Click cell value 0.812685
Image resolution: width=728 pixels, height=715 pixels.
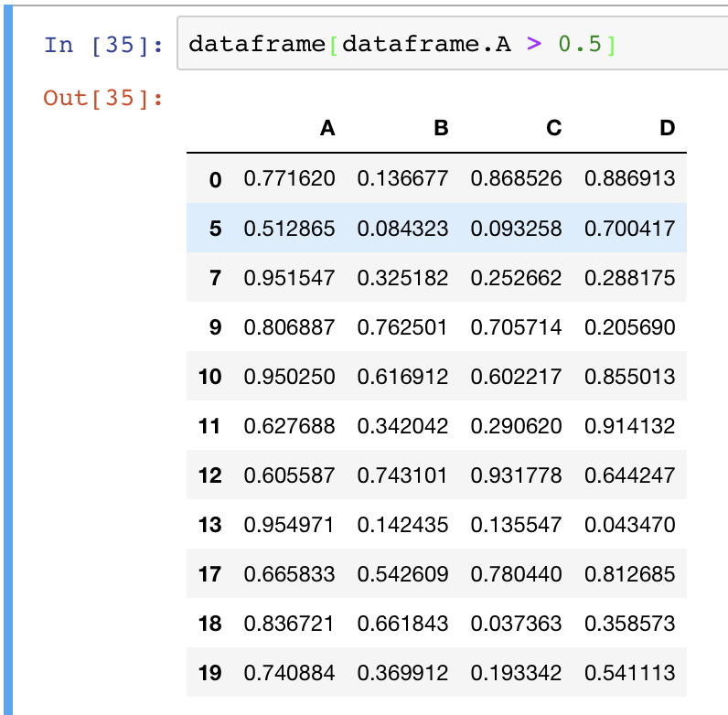(629, 574)
